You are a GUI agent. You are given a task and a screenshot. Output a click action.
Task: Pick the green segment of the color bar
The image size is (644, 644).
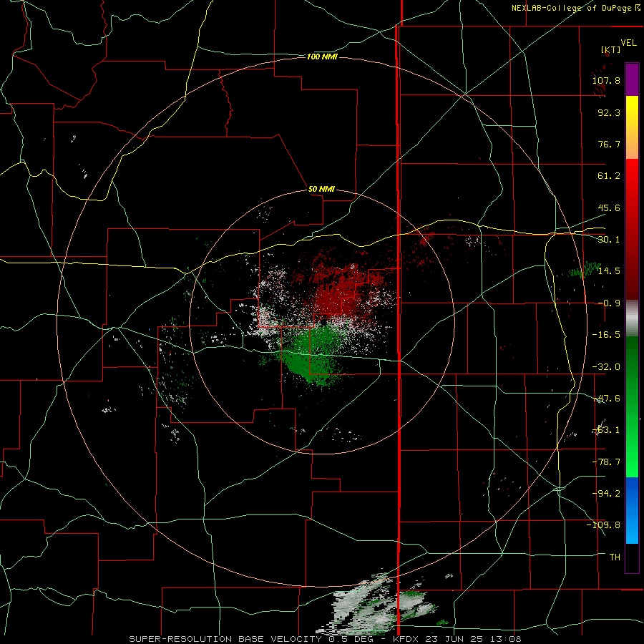coord(632,406)
